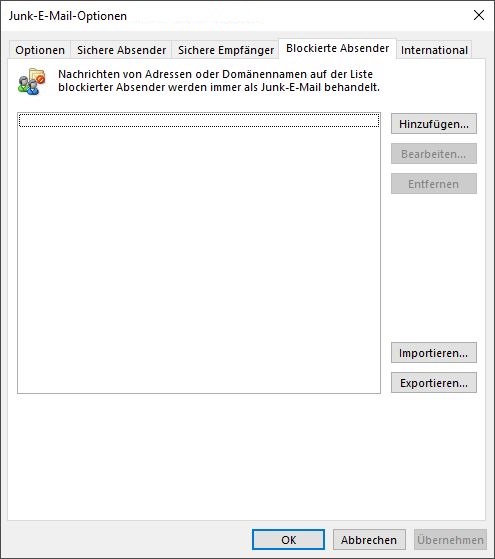Click the Junk-E-Mail-Optionen title bar text
Screen dimensions: 495x559
click(x=68, y=16)
